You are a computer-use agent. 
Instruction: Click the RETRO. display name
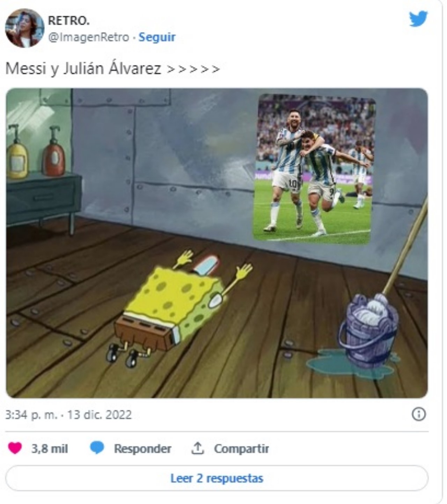coord(68,21)
